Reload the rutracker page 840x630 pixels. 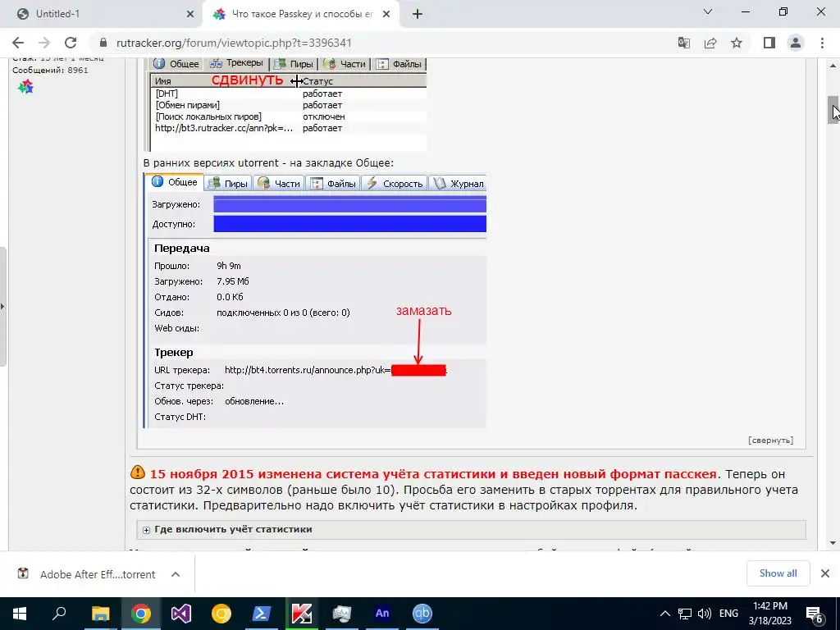pos(71,43)
